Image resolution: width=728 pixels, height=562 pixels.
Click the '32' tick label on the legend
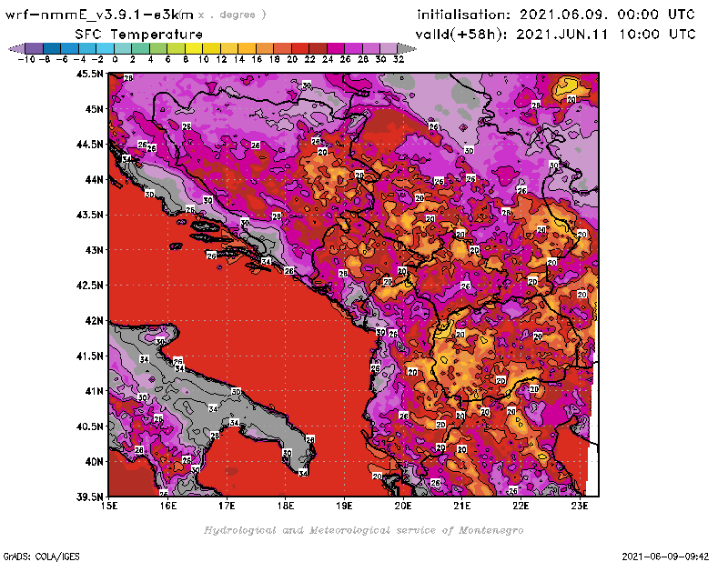tap(399, 59)
